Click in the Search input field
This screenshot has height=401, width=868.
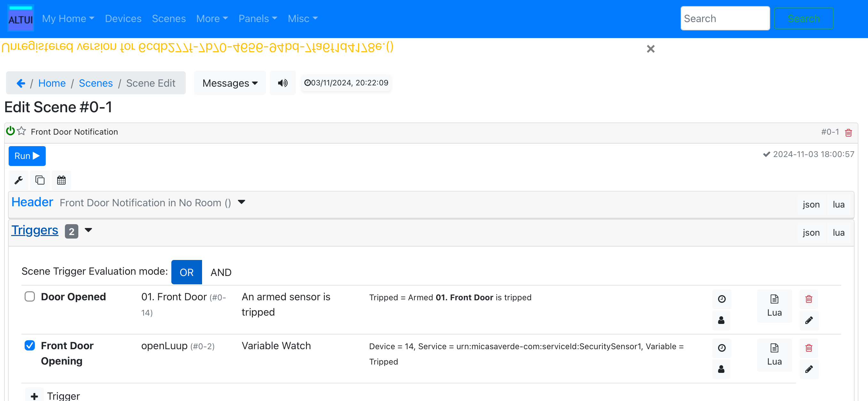725,19
